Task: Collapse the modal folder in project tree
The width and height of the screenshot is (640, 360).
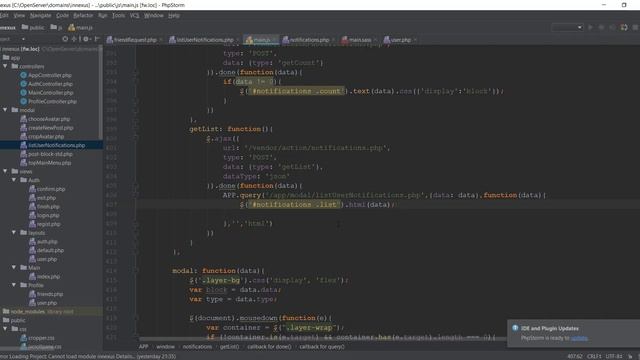Action: click(x=5, y=110)
